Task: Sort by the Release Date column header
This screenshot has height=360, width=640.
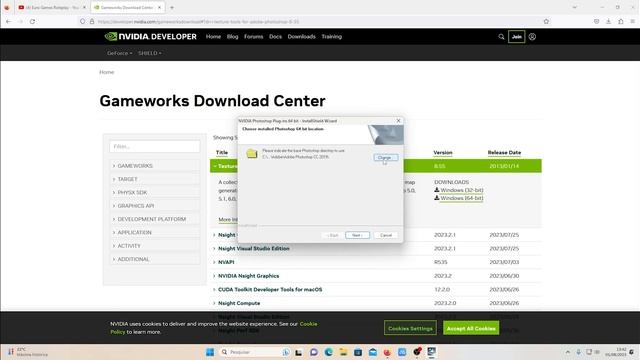Action: (504, 153)
